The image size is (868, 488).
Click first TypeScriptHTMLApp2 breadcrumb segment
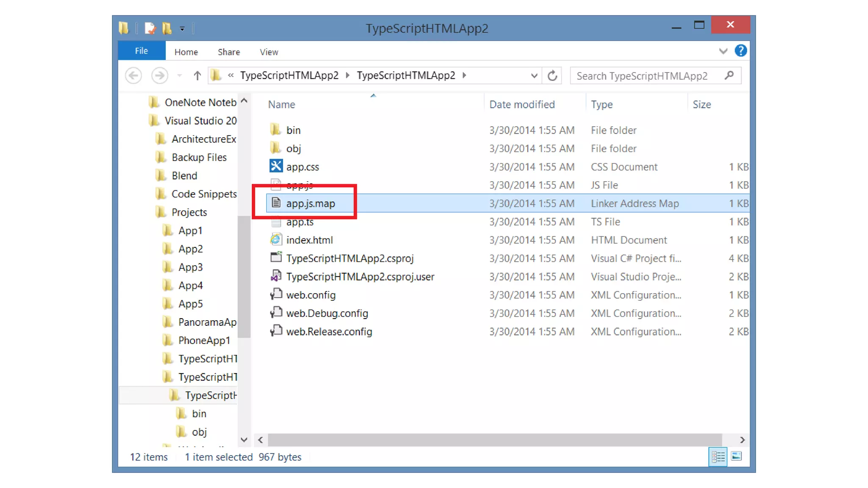pyautogui.click(x=289, y=75)
